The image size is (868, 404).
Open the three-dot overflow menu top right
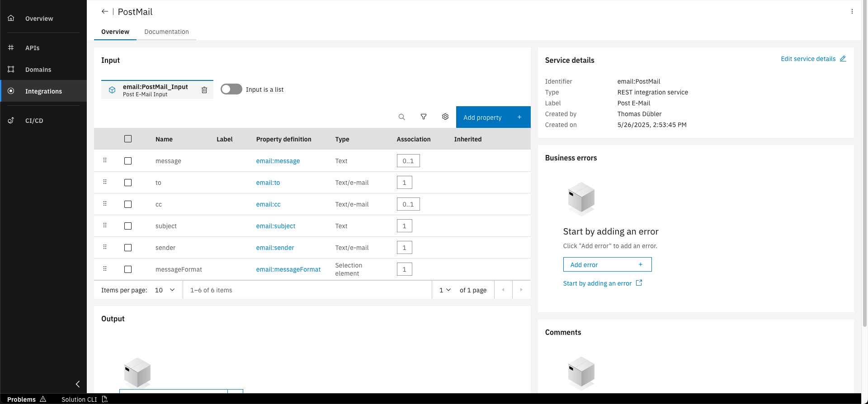pyautogui.click(x=852, y=11)
